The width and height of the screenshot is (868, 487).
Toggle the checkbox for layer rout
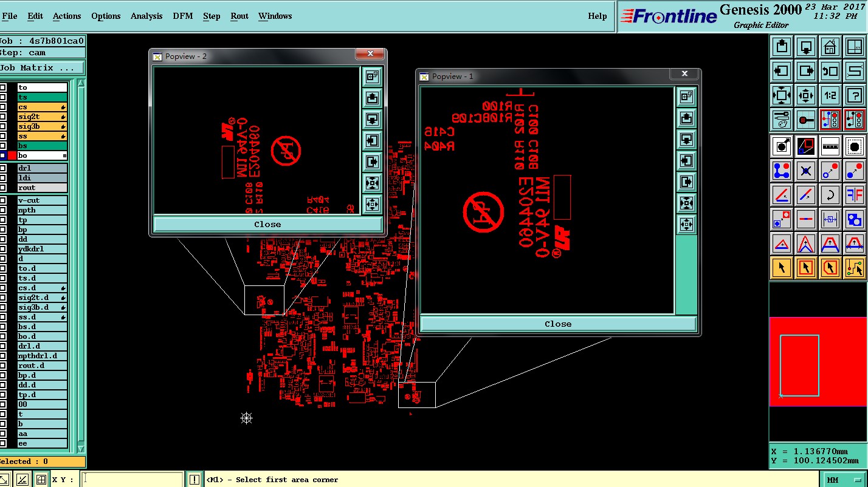[3, 188]
